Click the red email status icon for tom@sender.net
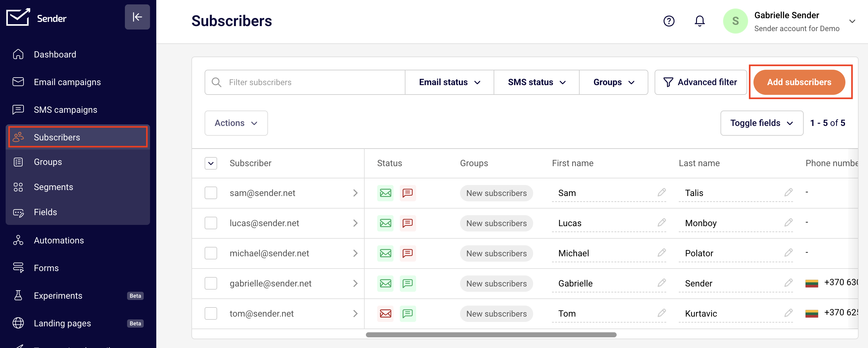 click(385, 313)
